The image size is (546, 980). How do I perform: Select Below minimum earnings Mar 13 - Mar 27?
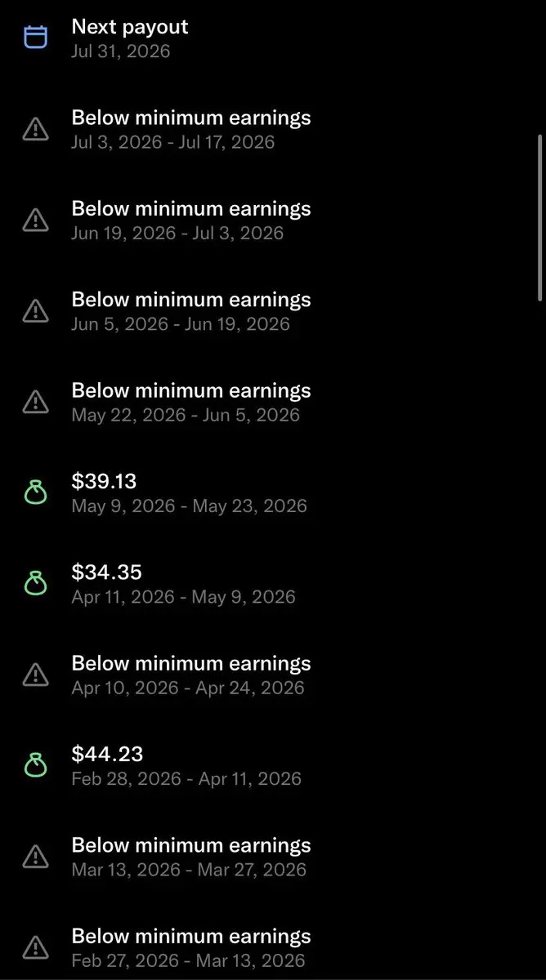point(273,857)
